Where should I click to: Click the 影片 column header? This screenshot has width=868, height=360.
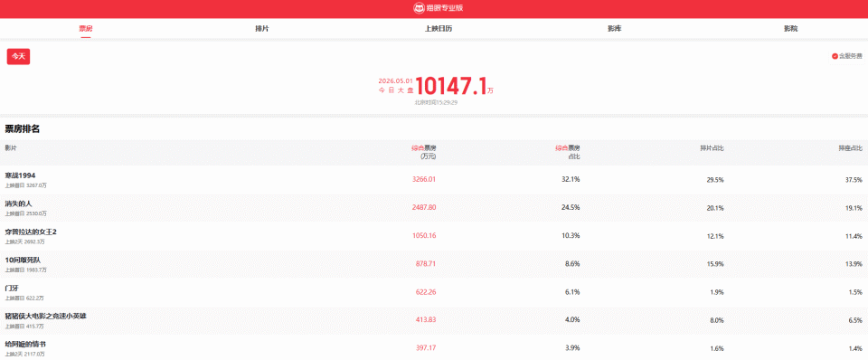coord(11,147)
